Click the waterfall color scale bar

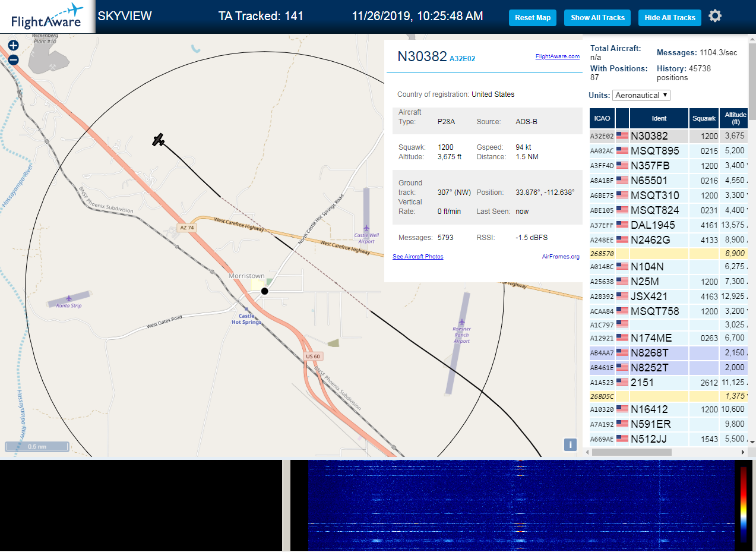pyautogui.click(x=744, y=504)
